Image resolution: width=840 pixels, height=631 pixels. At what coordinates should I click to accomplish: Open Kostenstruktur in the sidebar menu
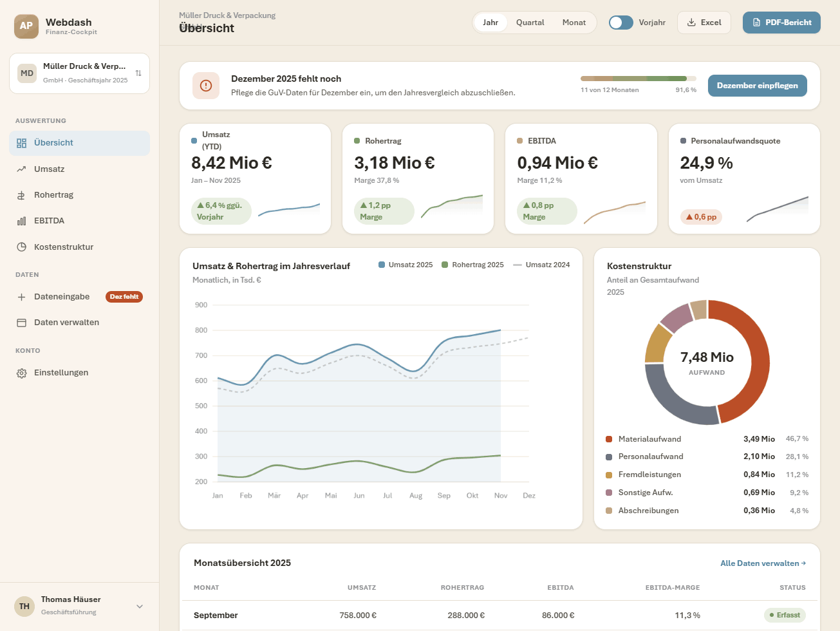coord(79,247)
